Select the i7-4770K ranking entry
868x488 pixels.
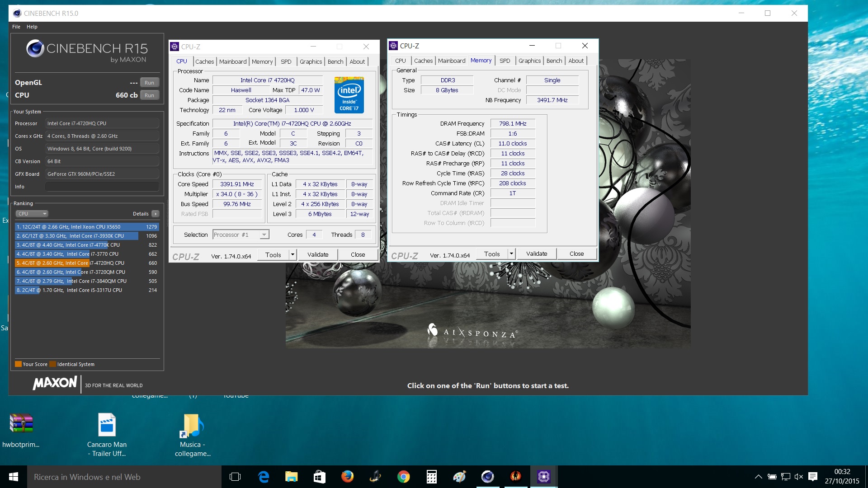(87, 245)
